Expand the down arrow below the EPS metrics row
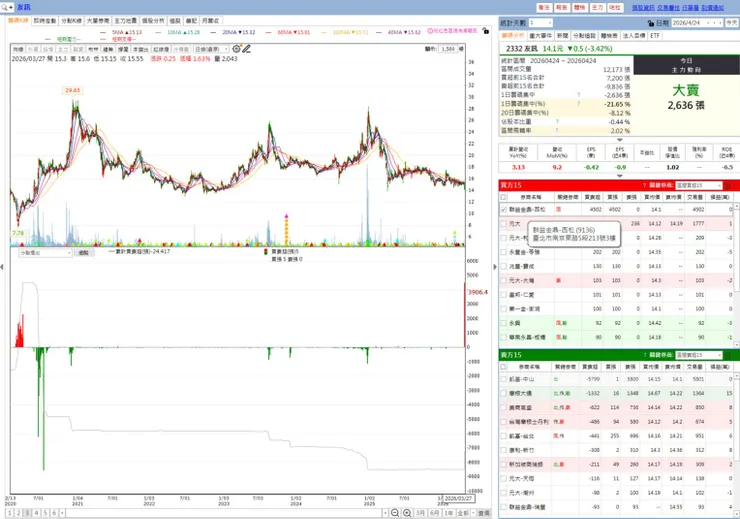 pyautogui.click(x=620, y=176)
